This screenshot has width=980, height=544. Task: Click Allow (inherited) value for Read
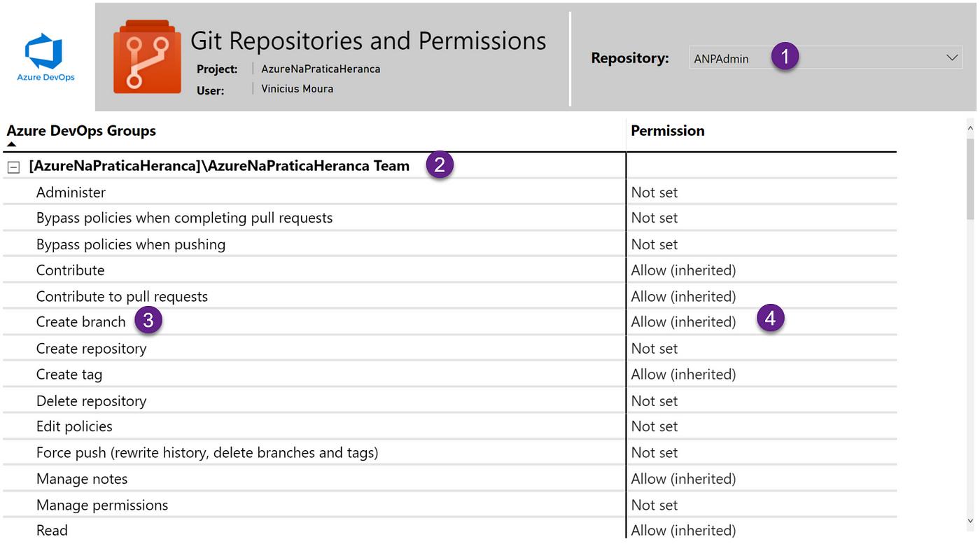[x=683, y=531]
